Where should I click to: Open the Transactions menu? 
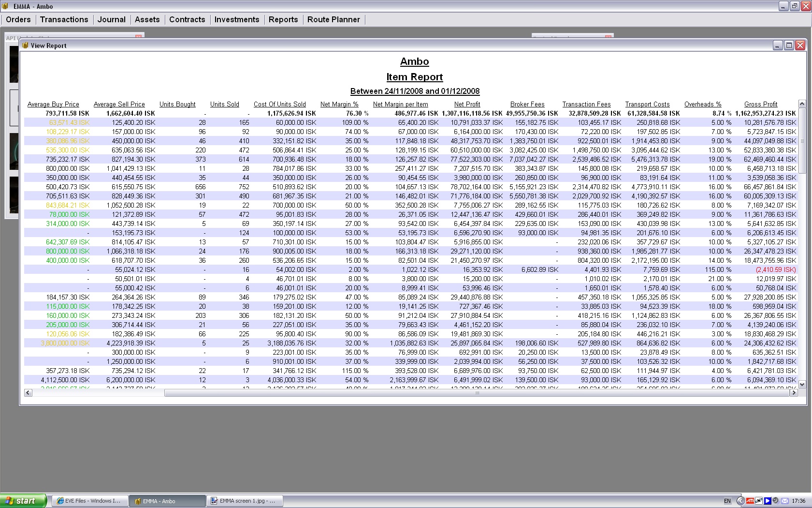point(64,19)
